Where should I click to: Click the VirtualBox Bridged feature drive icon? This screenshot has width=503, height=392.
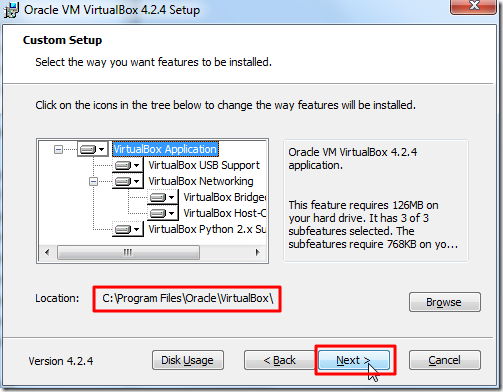pyautogui.click(x=163, y=197)
